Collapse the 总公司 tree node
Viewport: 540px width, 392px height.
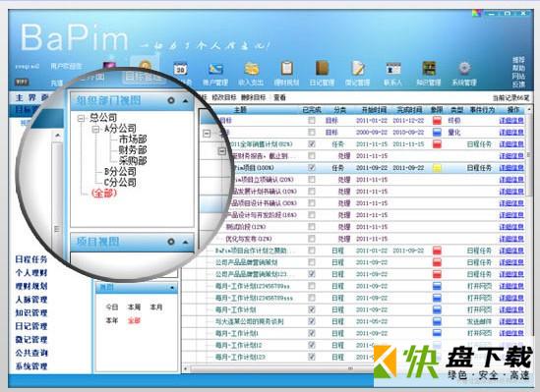(82, 118)
